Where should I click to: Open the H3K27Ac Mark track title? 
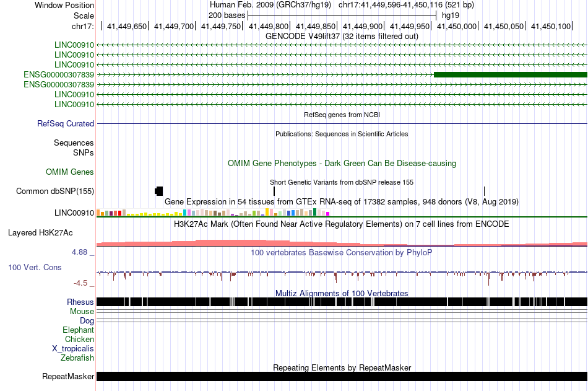[x=342, y=224]
